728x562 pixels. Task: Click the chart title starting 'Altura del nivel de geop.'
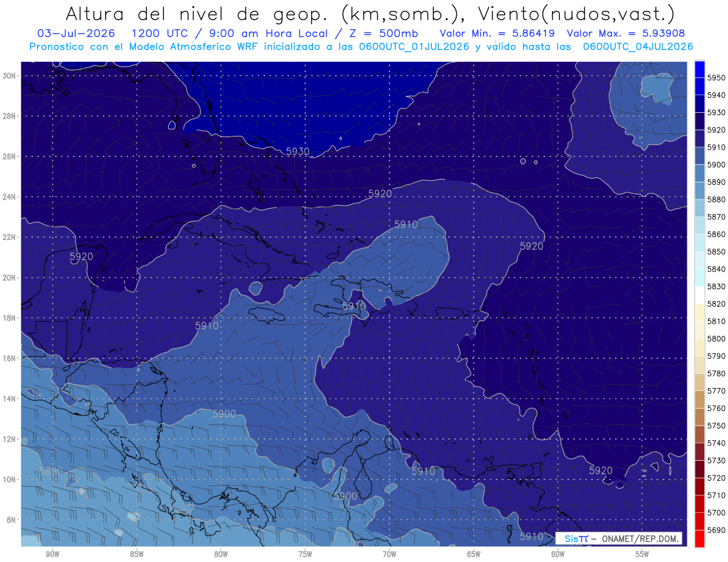[x=369, y=13]
